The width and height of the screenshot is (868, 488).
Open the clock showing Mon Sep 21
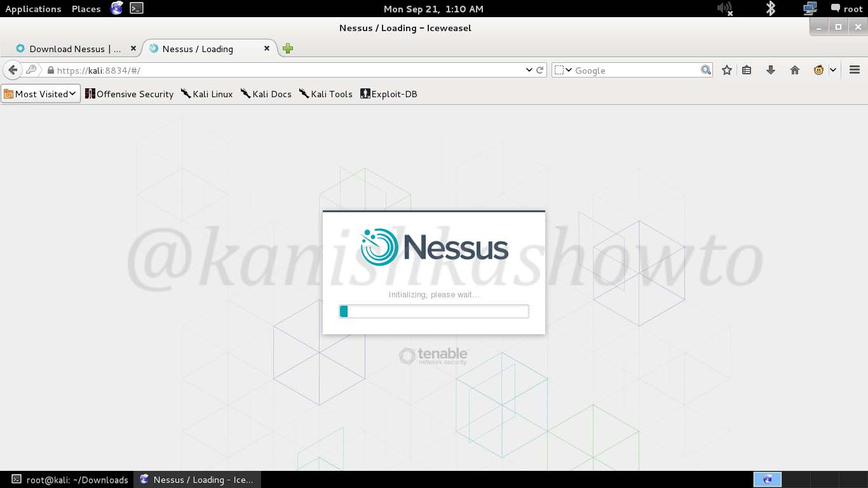(x=434, y=9)
